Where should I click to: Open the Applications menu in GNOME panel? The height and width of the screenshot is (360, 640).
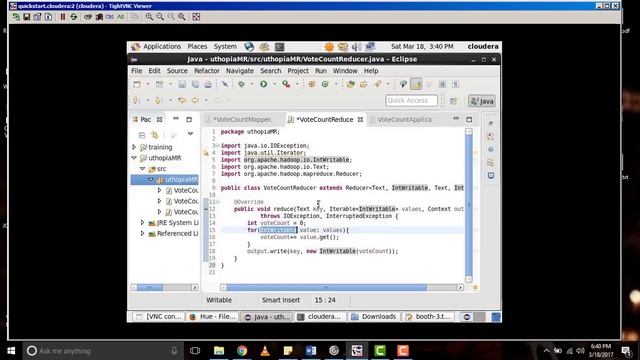(x=162, y=47)
